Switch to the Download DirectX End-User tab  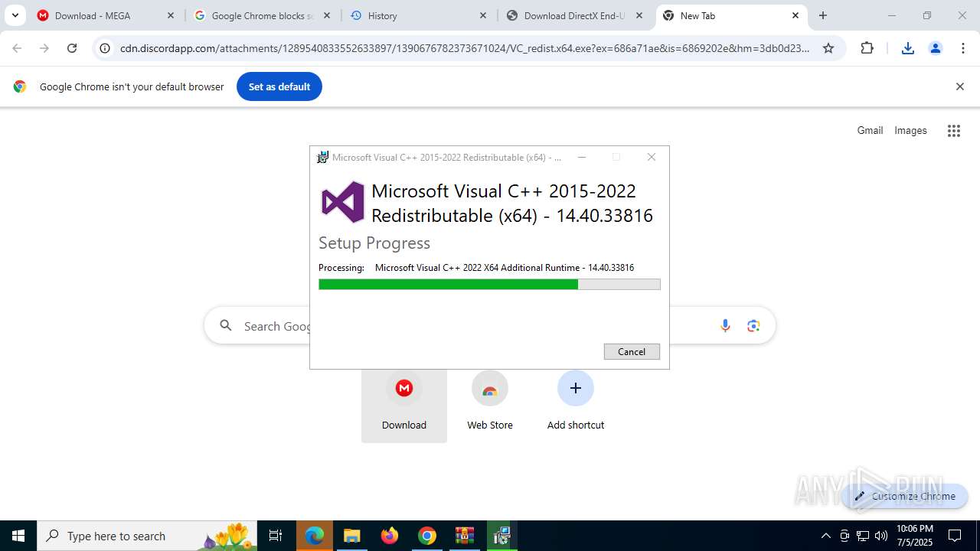575,15
